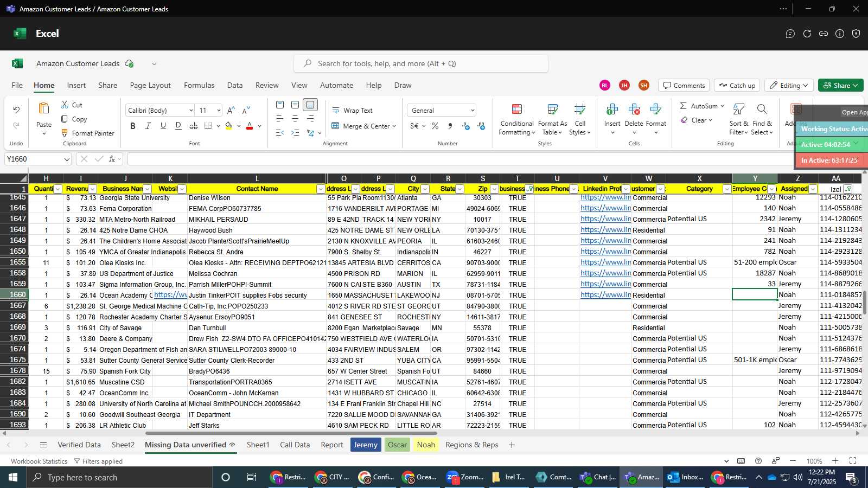
Task: Click the text Orientation icon
Action: (310, 133)
